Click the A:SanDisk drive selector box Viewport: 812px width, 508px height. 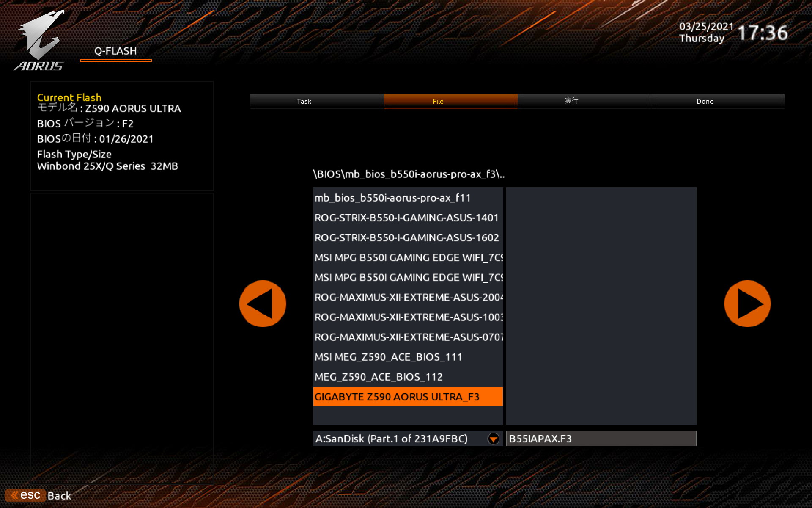pos(408,439)
